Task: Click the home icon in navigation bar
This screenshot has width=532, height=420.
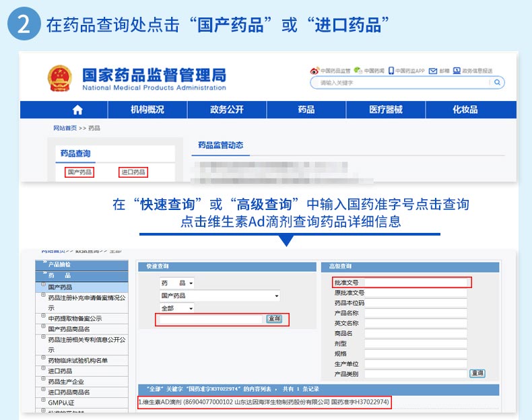Action: (77, 110)
